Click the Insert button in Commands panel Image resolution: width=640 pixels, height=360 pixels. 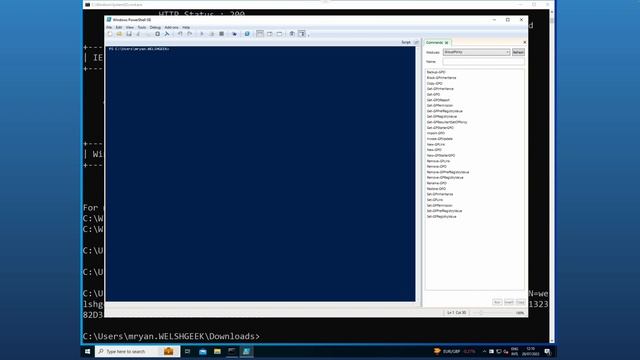pyautogui.click(x=509, y=302)
